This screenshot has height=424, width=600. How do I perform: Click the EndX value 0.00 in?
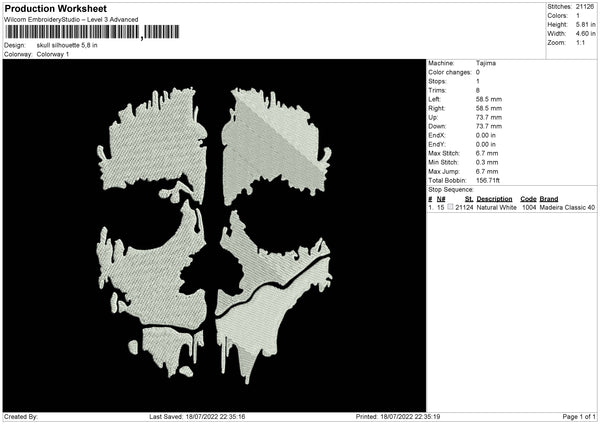click(486, 135)
